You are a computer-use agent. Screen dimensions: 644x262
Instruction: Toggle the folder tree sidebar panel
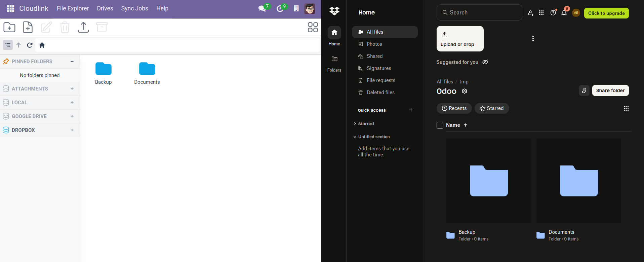(8, 45)
